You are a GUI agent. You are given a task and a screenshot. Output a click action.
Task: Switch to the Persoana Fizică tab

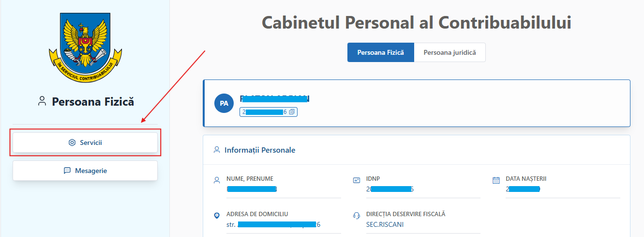click(380, 52)
